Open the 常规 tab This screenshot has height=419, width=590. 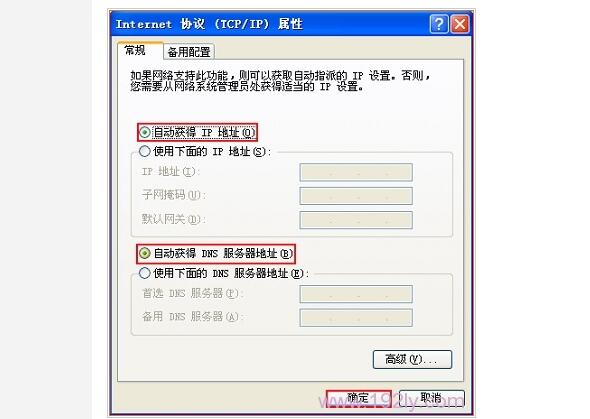135,50
